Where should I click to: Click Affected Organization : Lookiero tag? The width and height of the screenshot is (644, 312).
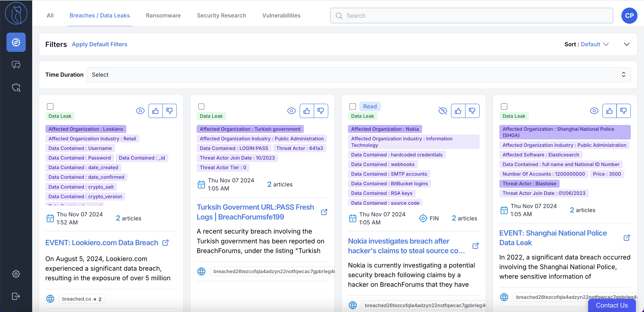tap(86, 129)
